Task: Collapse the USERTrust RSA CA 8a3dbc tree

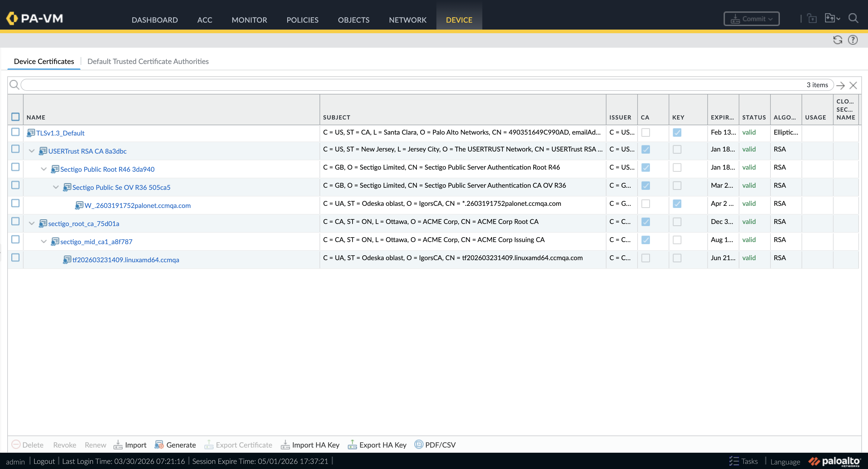Action: (32, 151)
